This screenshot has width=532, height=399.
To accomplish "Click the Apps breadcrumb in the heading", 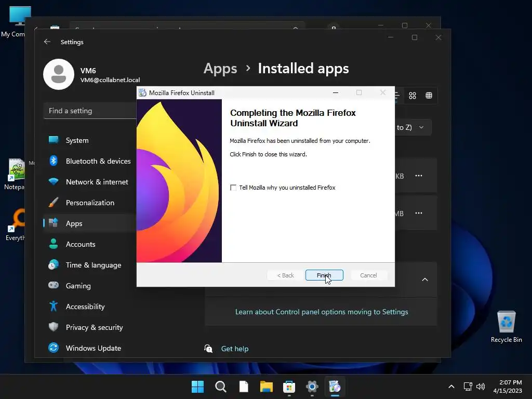I will 220,69.
